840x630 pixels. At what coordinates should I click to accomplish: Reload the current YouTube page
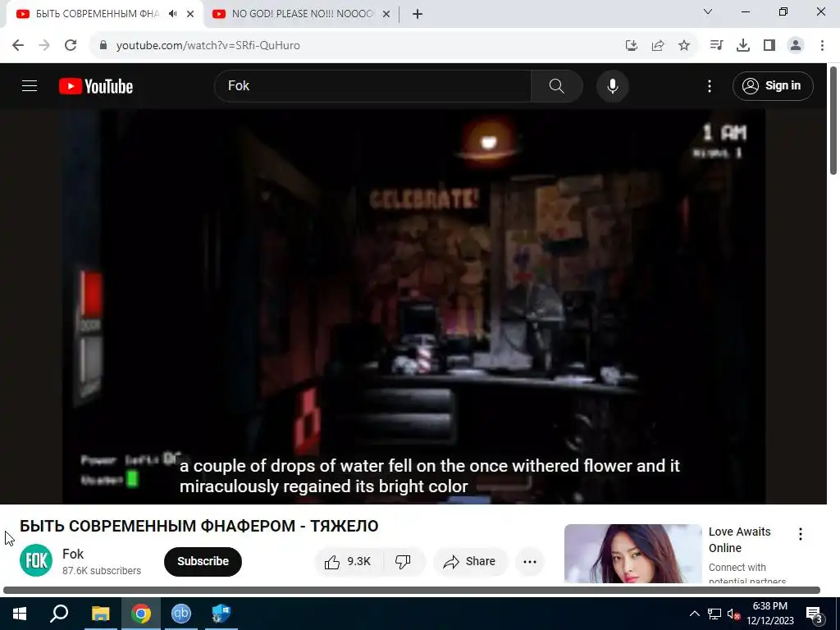coord(71,46)
